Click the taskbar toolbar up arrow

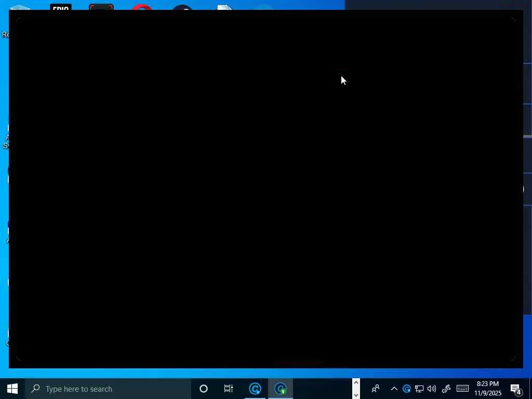356,383
